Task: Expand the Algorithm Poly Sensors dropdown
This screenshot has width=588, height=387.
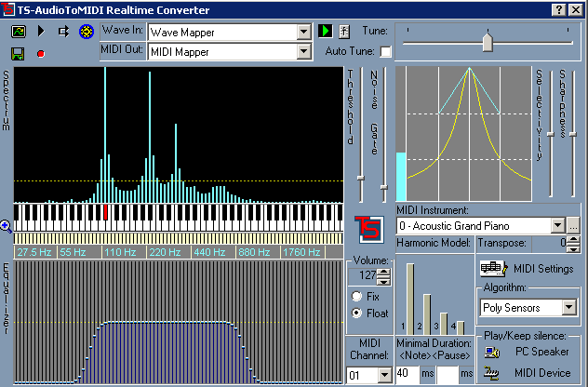Action: [567, 307]
